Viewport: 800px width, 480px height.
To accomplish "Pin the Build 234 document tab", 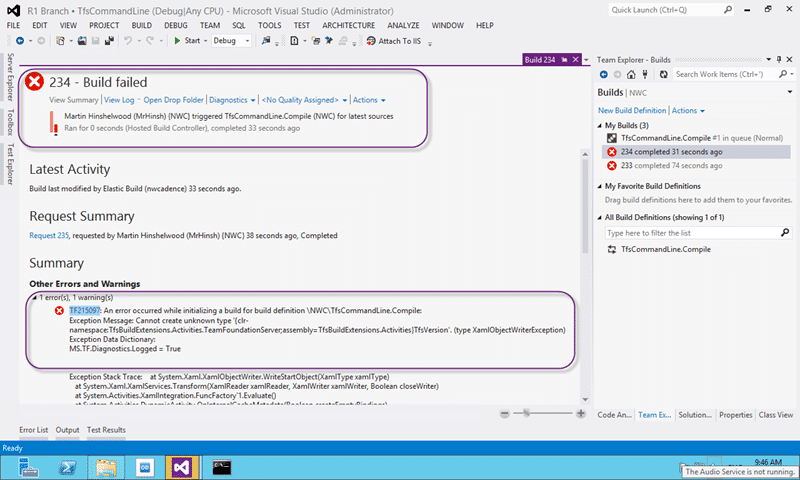I will pos(564,60).
